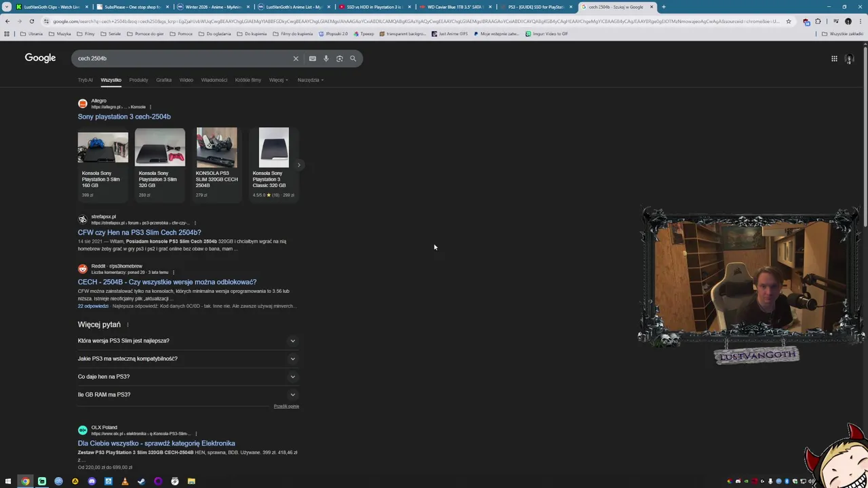Go to the Google logo homepage

40,58
